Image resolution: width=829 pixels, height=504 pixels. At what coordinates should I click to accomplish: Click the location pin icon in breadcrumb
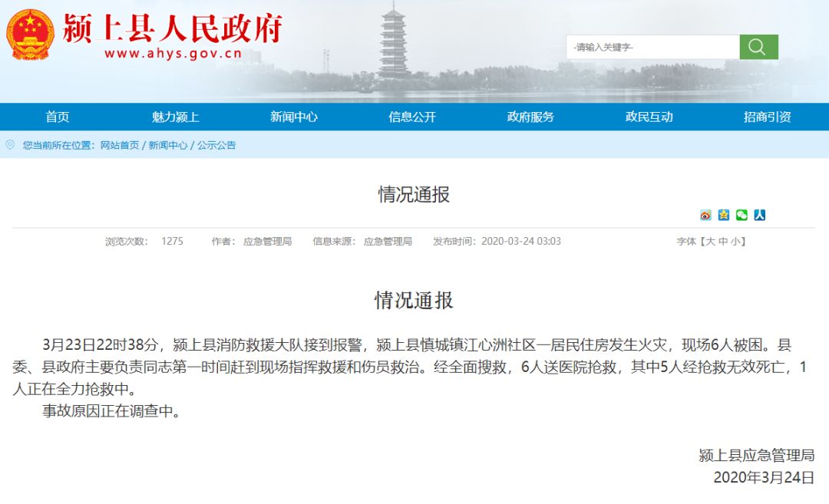click(x=10, y=144)
